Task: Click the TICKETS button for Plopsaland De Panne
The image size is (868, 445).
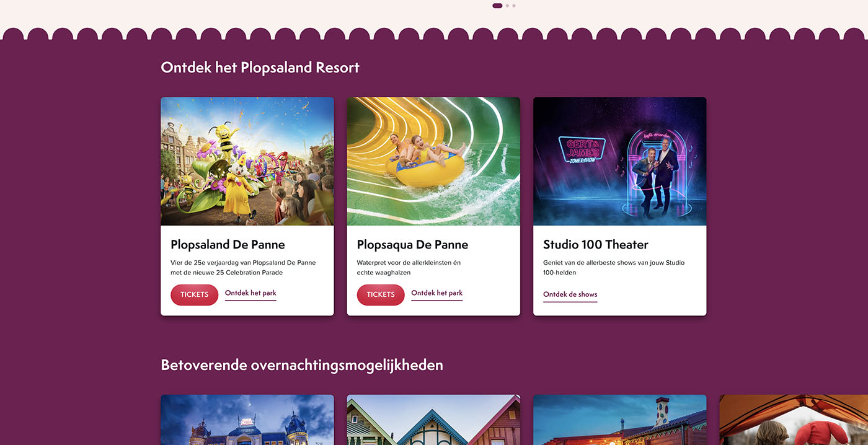Action: pos(194,294)
